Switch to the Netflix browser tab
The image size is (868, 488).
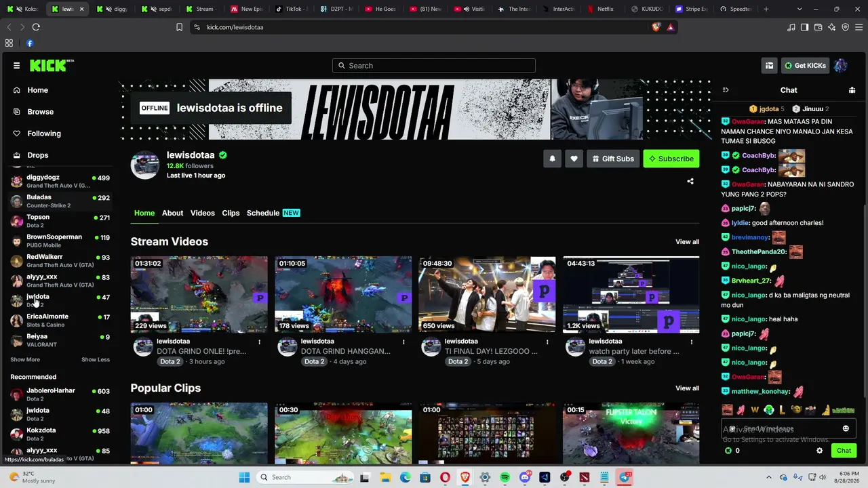click(602, 9)
